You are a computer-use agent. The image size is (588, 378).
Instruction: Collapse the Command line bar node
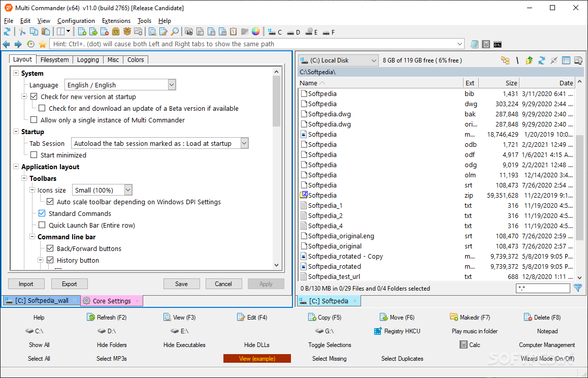tap(32, 237)
